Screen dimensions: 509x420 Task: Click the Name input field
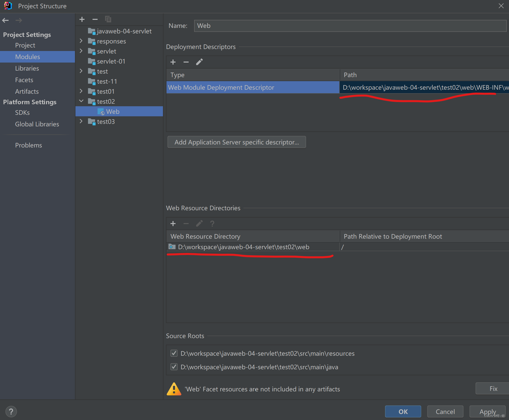click(x=350, y=26)
